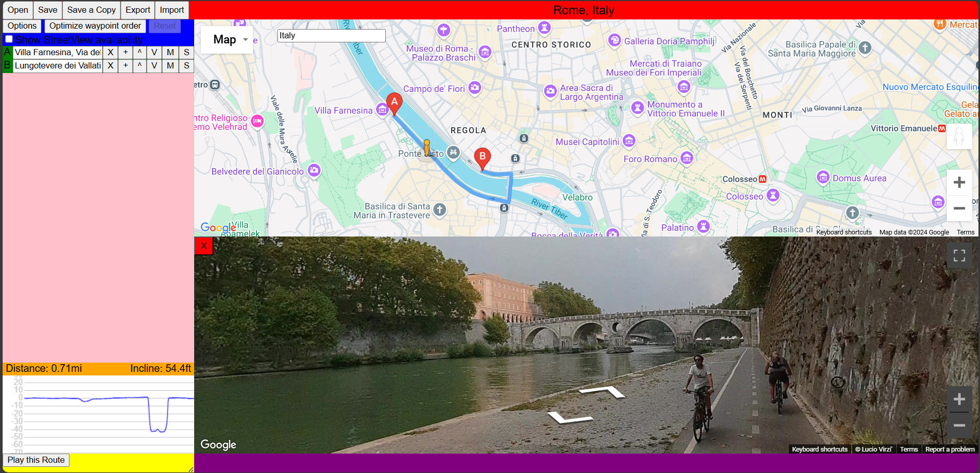Click the Italy search input field
The height and width of the screenshot is (473, 980).
(331, 35)
